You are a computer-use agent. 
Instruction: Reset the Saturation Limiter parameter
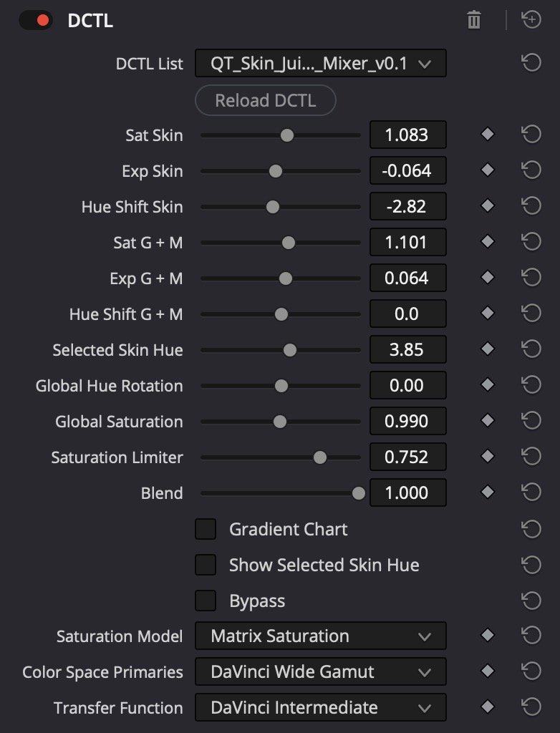(x=531, y=457)
